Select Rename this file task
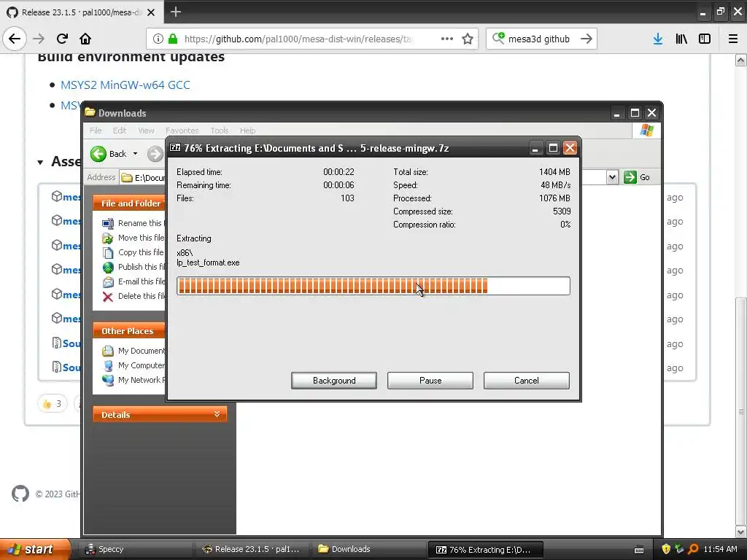The width and height of the screenshot is (747, 560). 134,223
